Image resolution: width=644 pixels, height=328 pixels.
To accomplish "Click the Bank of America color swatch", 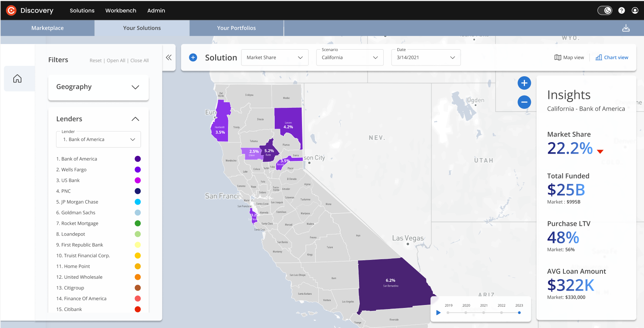I will coord(138,159).
